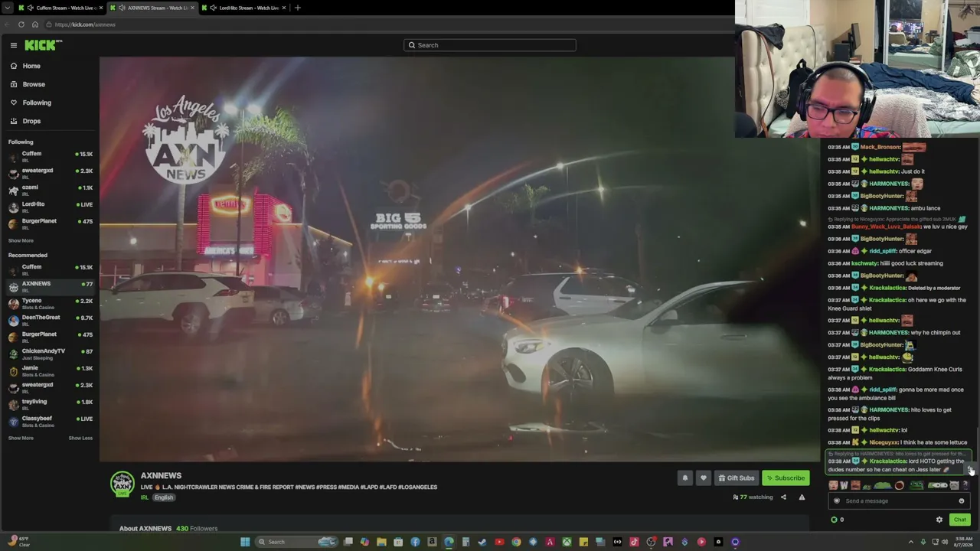Expand Recommended list with Show More
Image resolution: width=980 pixels, height=551 pixels.
[21, 439]
